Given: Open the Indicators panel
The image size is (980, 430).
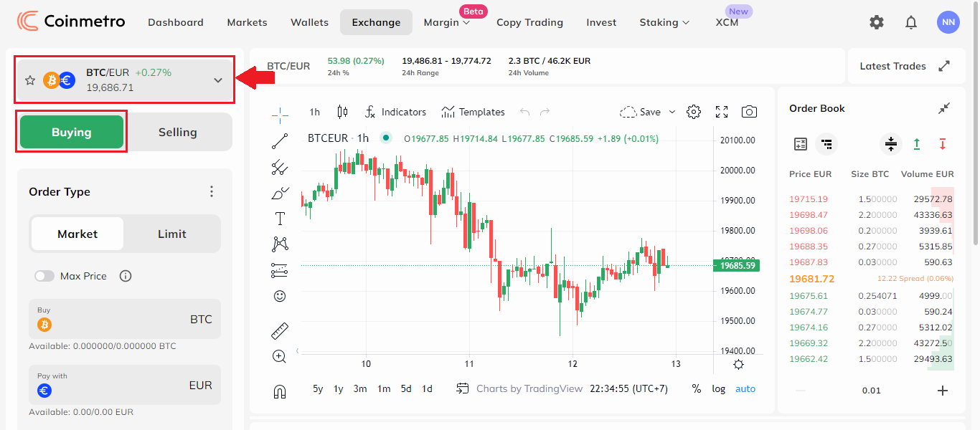Looking at the screenshot, I should [x=396, y=112].
